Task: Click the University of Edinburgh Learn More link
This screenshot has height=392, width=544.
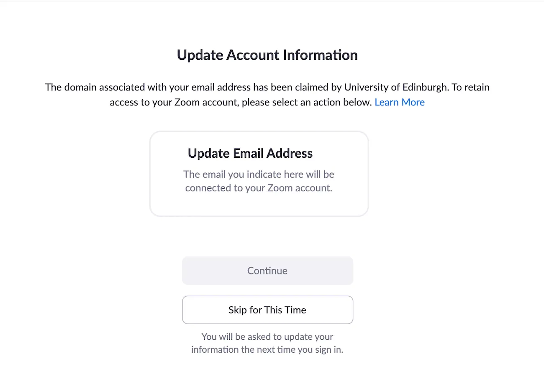Action: coord(400,102)
